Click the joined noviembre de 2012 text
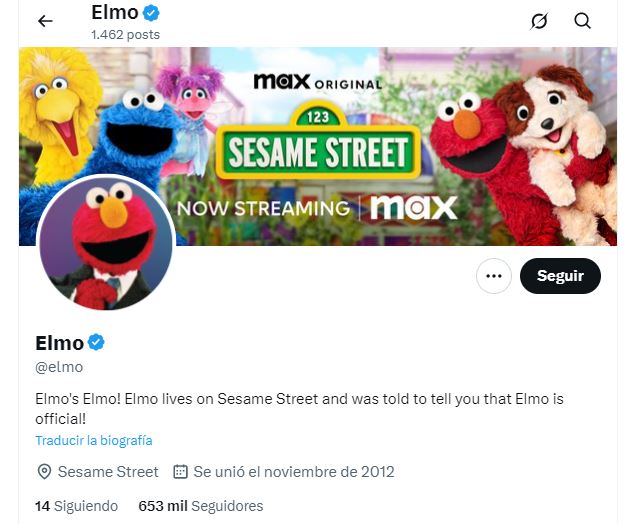Screen dimensions: 644x524 click(x=294, y=472)
